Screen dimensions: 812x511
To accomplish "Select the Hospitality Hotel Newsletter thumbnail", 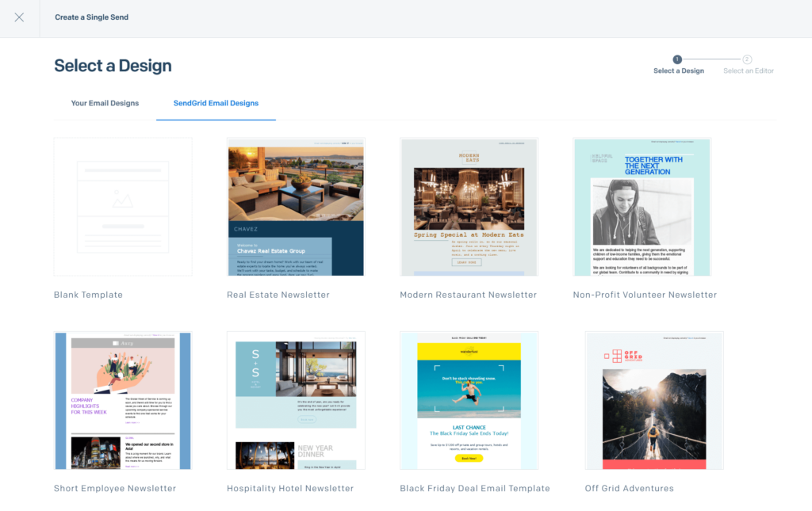I will pyautogui.click(x=296, y=400).
